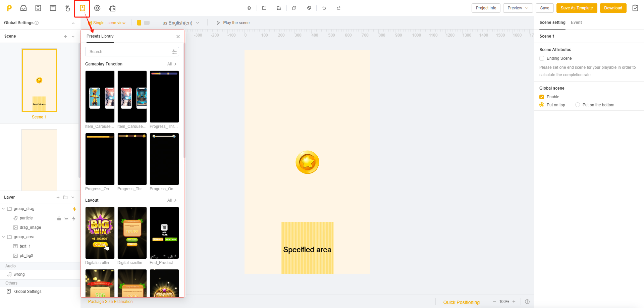Select the wrong audio item
Image resolution: width=644 pixels, height=308 pixels.
(19, 274)
